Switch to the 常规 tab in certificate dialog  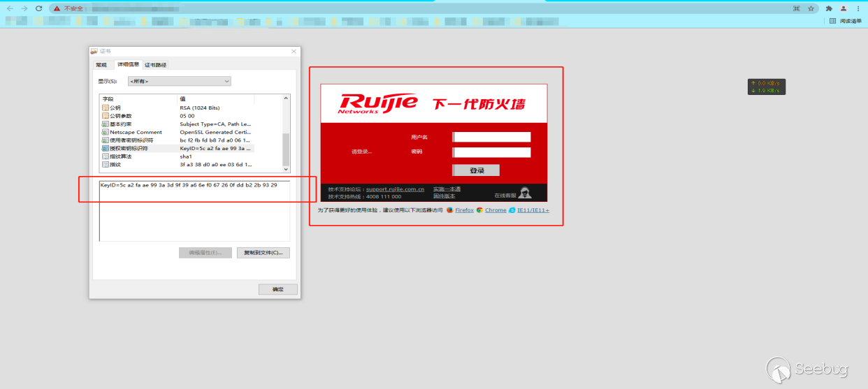101,65
